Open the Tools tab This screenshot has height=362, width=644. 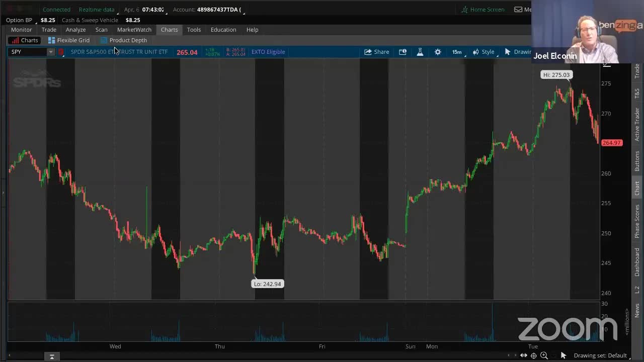(194, 30)
